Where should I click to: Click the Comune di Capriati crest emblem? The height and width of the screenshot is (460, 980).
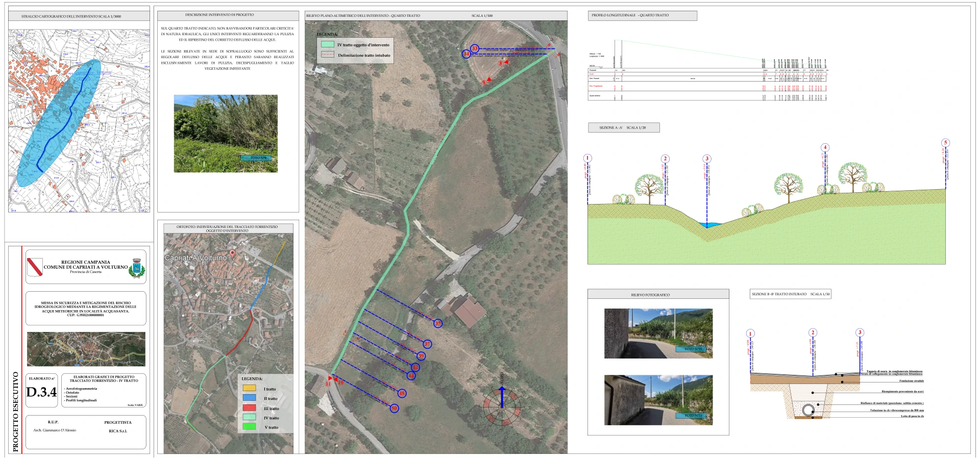137,267
